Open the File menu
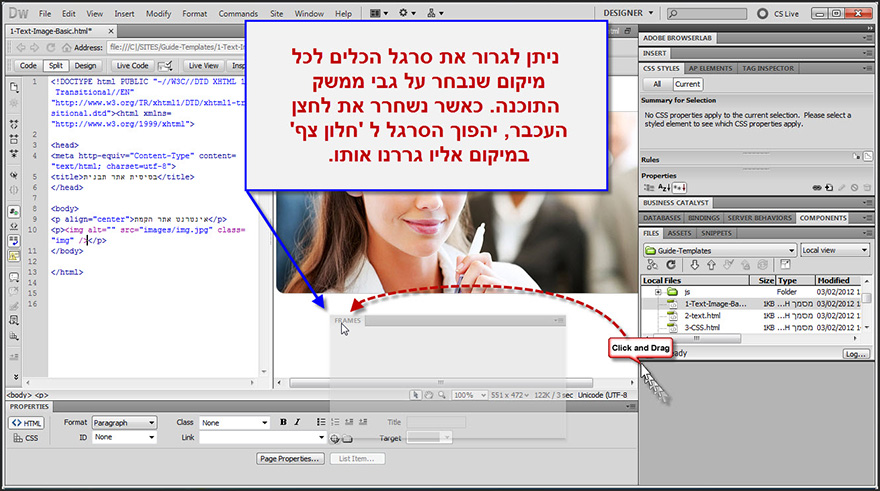 [45, 13]
